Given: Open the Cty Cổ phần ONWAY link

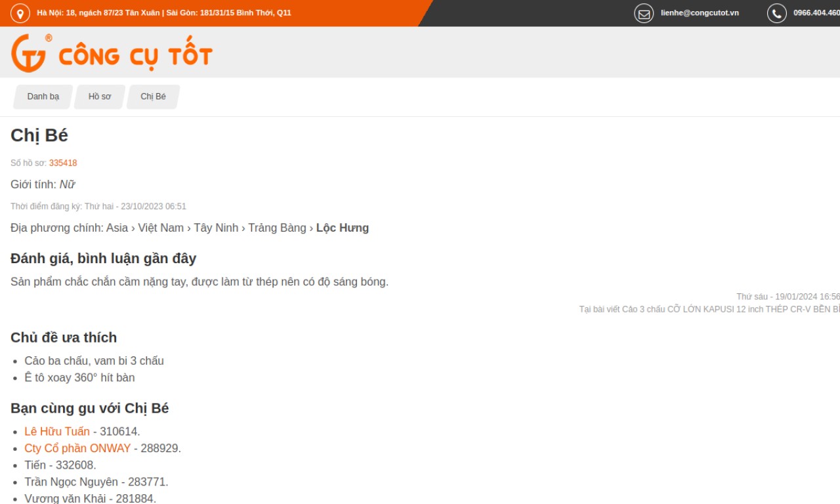Looking at the screenshot, I should pos(77,448).
